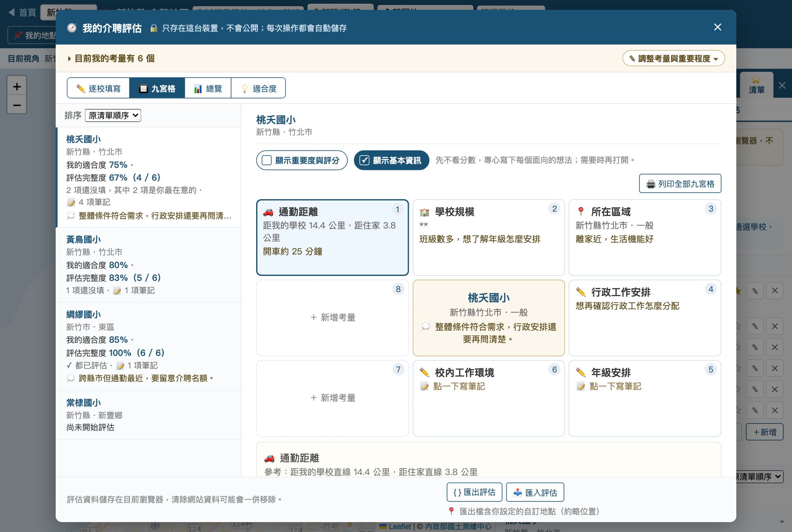This screenshot has height=532, width=792.
Task: Open the 排序 原清單順序 dropdown
Action: [x=113, y=115]
